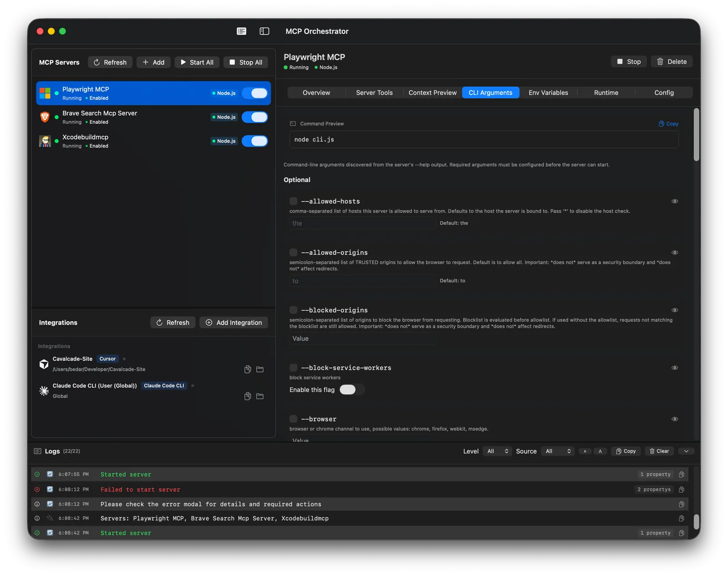The height and width of the screenshot is (576, 728).
Task: Collapse the Logs panel with the chevron
Action: (686, 451)
